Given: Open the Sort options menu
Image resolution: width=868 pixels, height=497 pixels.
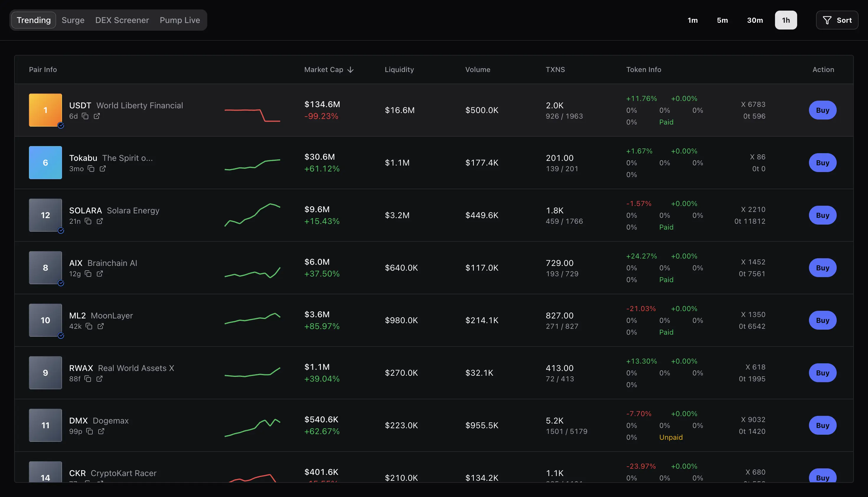Looking at the screenshot, I should click(837, 20).
